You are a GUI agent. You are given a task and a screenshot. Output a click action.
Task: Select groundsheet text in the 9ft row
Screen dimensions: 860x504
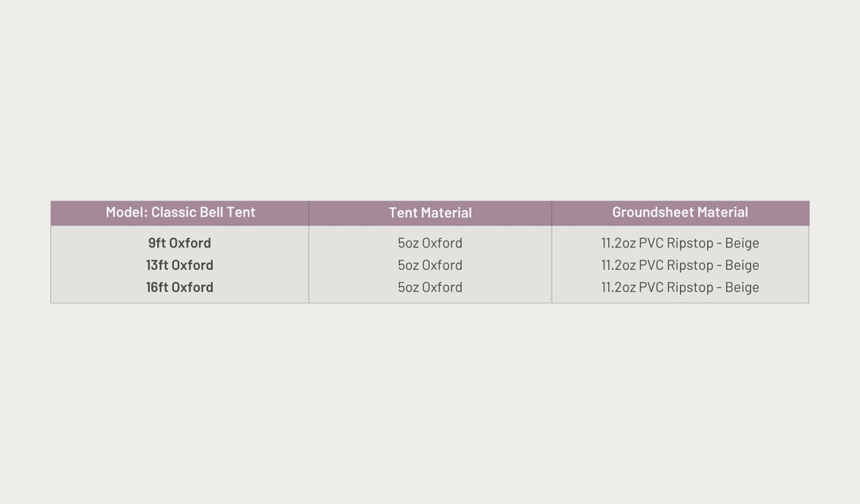(x=680, y=243)
